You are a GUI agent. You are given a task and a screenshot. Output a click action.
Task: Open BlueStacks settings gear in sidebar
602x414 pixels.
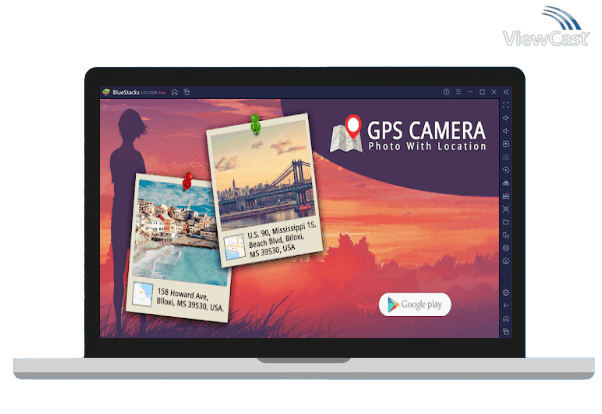506,293
